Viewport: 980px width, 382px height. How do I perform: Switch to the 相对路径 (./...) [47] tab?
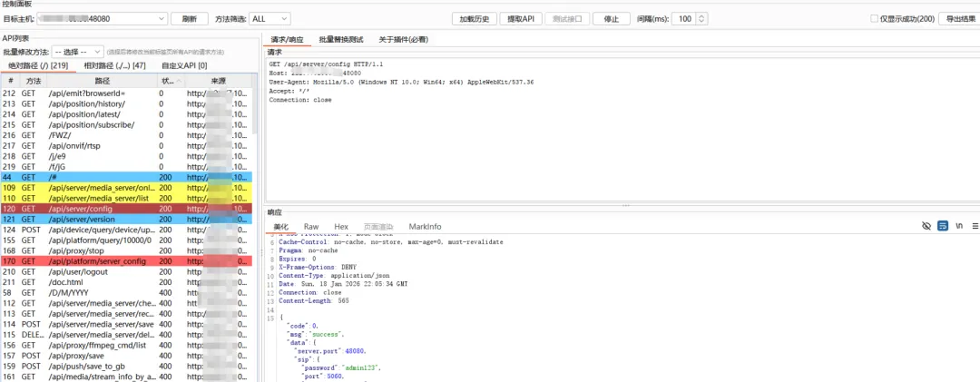(114, 65)
